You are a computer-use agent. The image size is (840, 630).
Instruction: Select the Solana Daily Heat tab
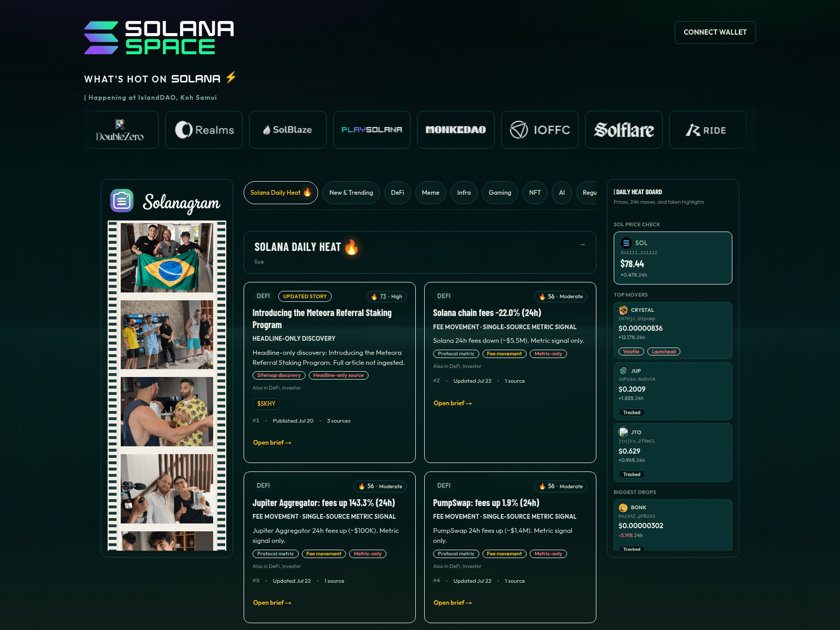click(281, 193)
